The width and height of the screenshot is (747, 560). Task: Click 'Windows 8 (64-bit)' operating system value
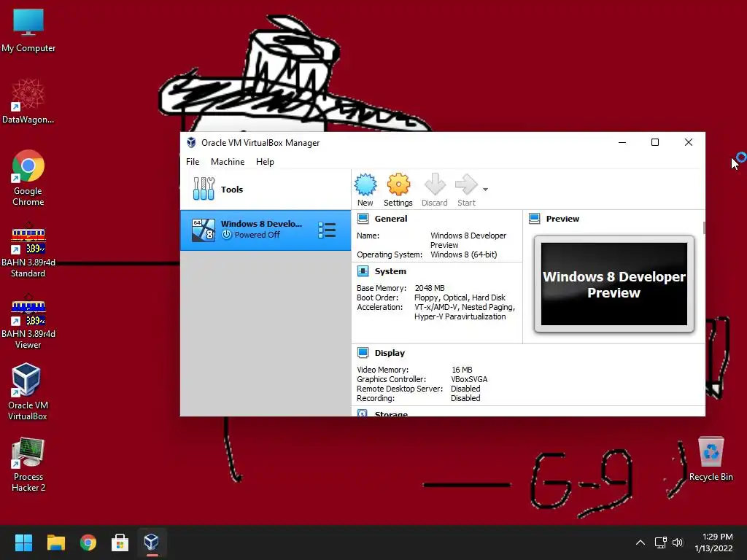click(463, 254)
